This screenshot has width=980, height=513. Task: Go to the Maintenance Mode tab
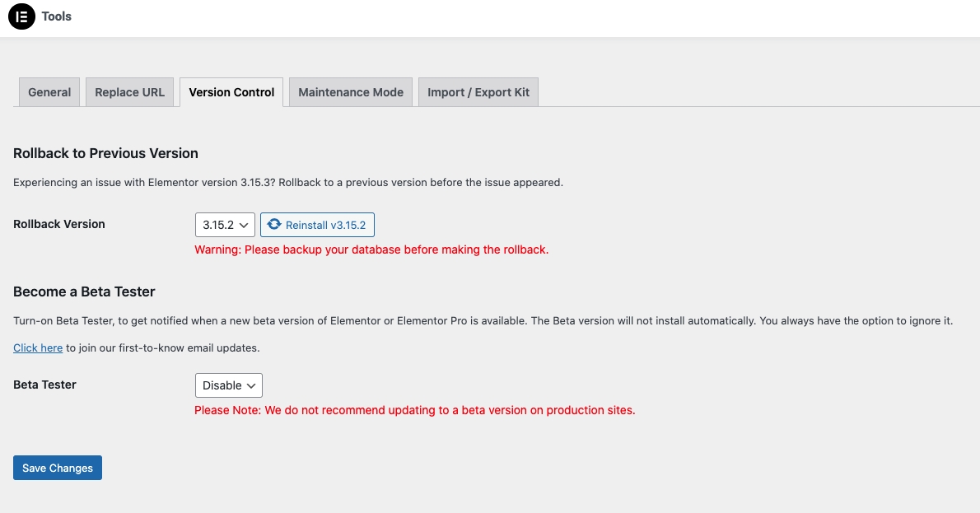[351, 92]
